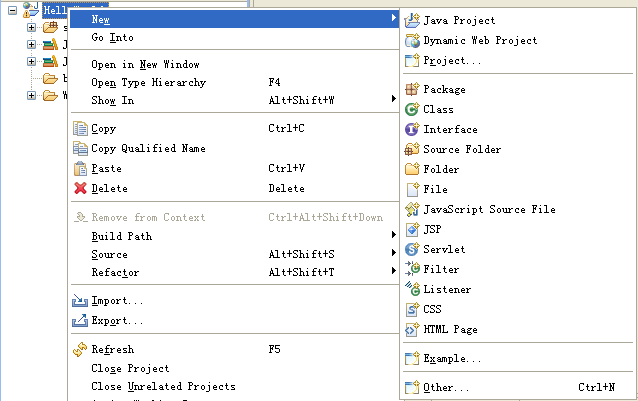Screen dimensions: 638x401
Task: Click the CSS file icon
Action: pos(412,309)
